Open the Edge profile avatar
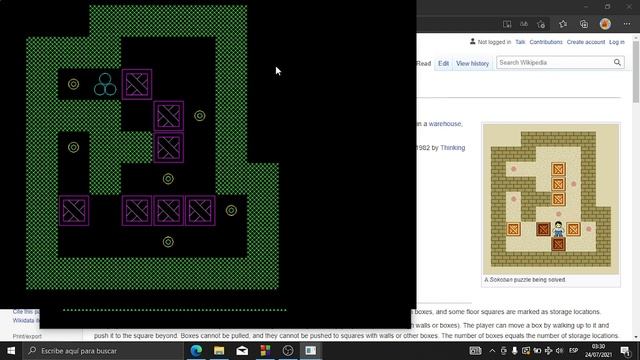The width and height of the screenshot is (640, 360). tap(605, 24)
